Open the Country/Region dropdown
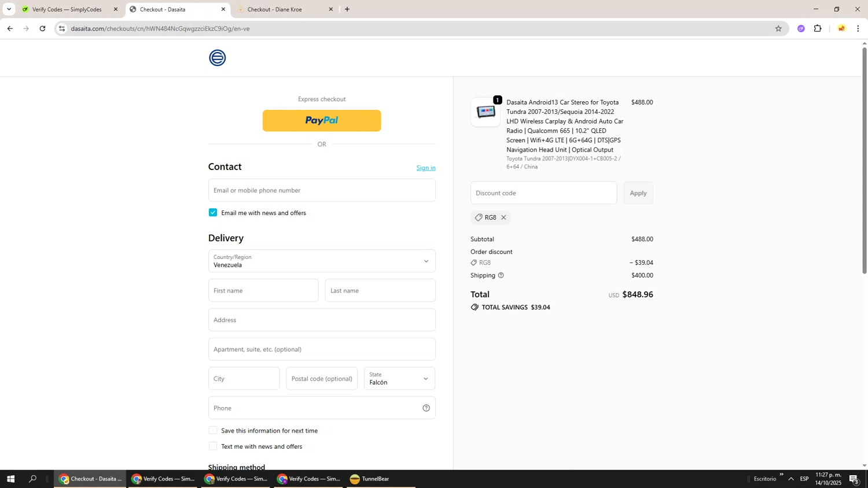 322,261
